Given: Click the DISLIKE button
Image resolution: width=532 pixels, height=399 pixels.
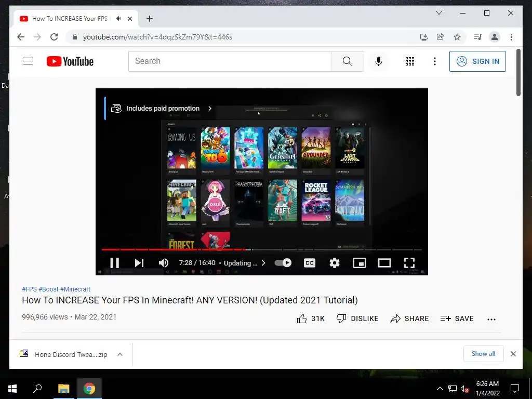Looking at the screenshot, I should point(357,318).
